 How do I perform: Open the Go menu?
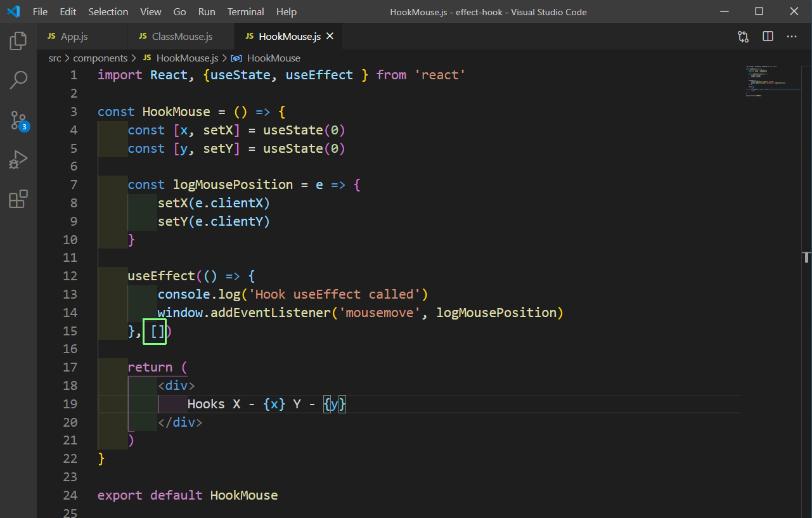(179, 12)
